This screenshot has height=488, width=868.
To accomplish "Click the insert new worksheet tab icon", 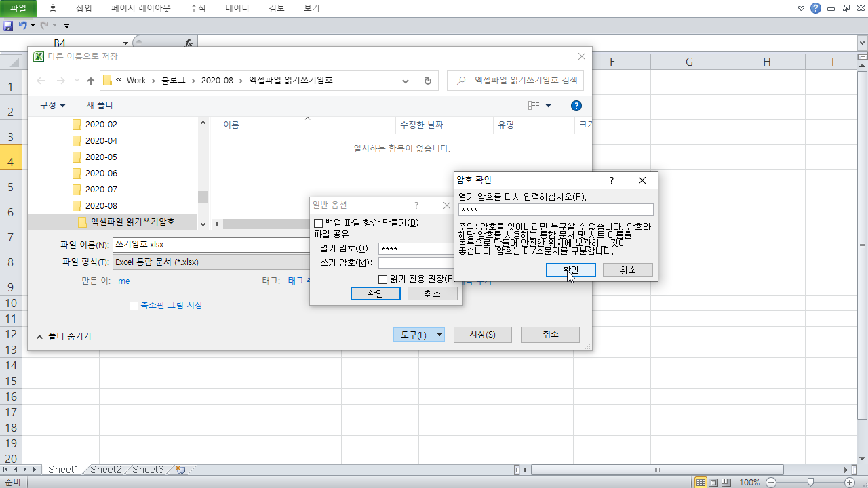I will [180, 469].
